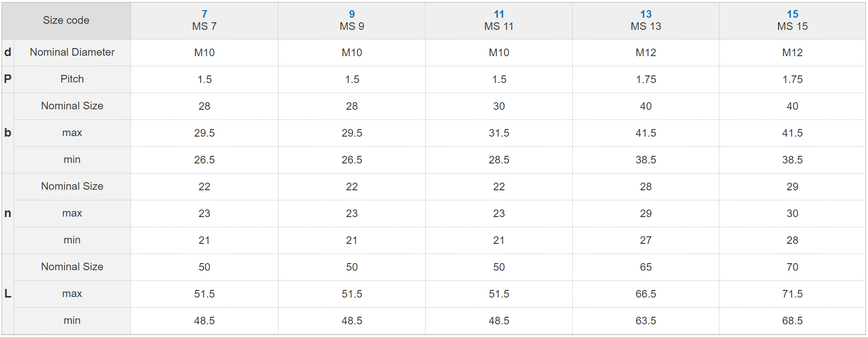Follow the size code 13 link
The width and height of the screenshot is (868, 337).
point(646,14)
